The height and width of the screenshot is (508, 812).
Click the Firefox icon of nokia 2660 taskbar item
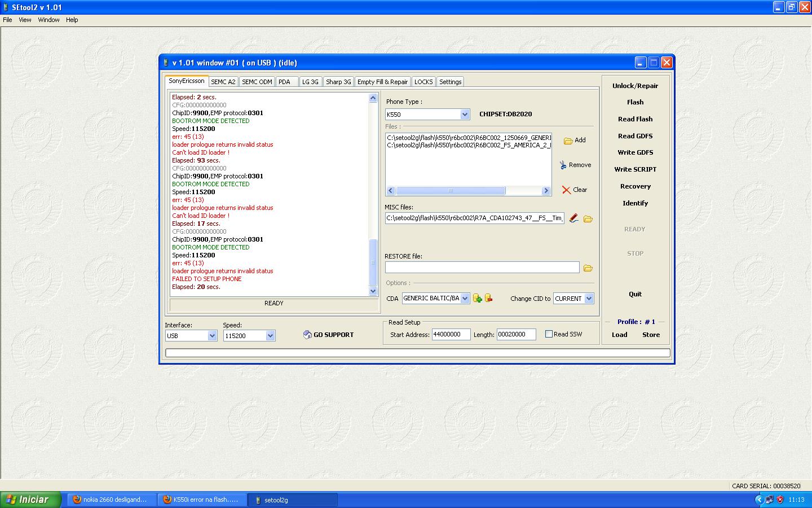coord(77,500)
